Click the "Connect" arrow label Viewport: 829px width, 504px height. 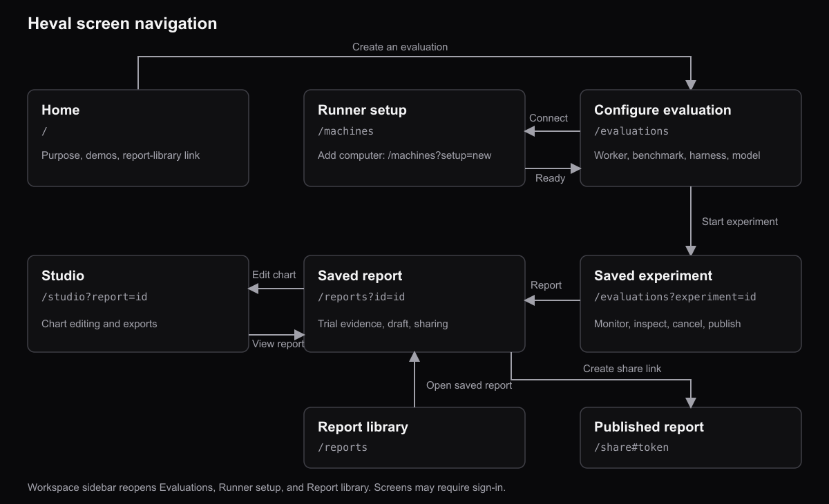[549, 118]
